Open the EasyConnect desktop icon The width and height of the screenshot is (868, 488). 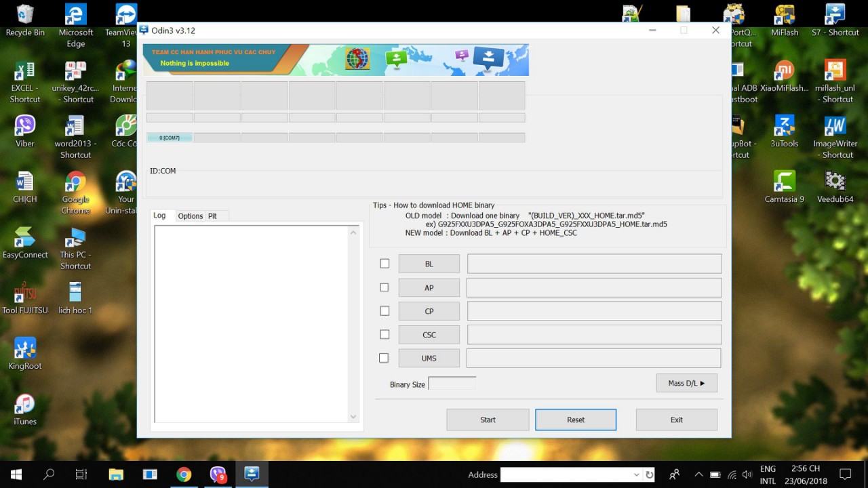click(x=25, y=243)
